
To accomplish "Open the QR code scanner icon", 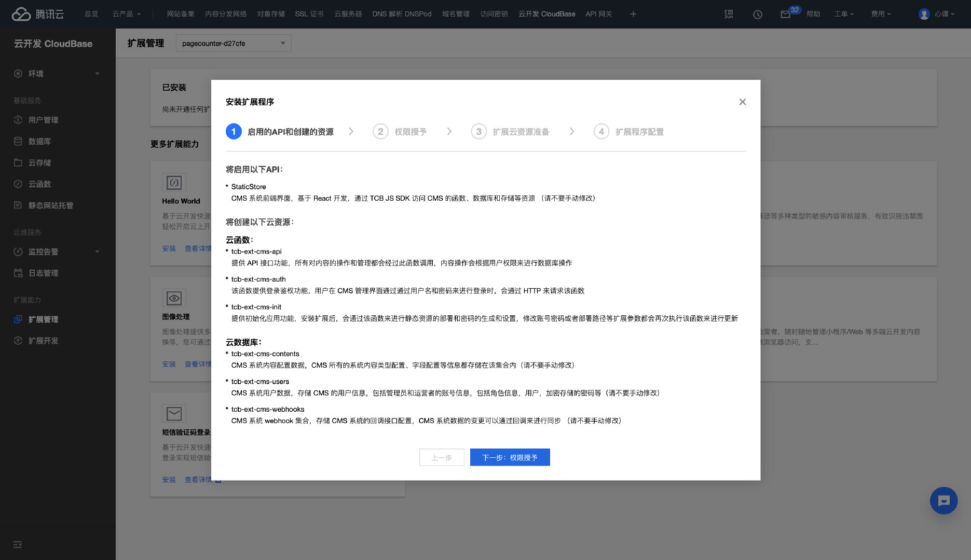I will pyautogui.click(x=729, y=14).
